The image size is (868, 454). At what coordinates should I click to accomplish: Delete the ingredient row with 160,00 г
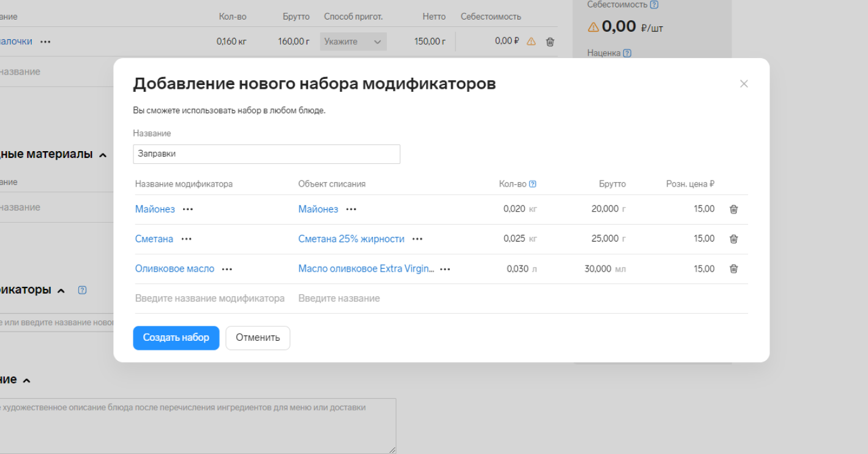click(550, 42)
